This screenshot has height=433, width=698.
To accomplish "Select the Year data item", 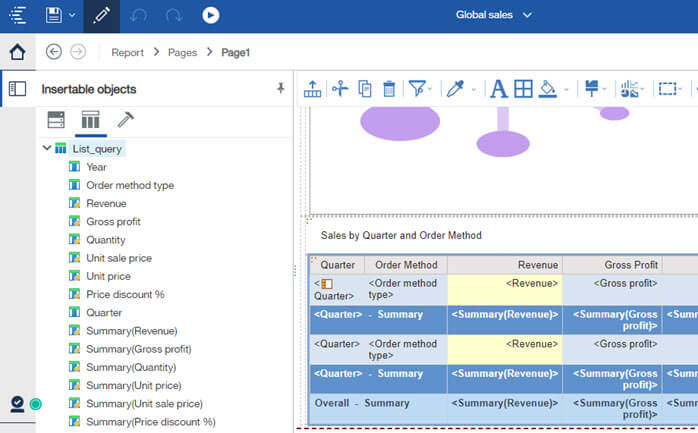I will [97, 167].
